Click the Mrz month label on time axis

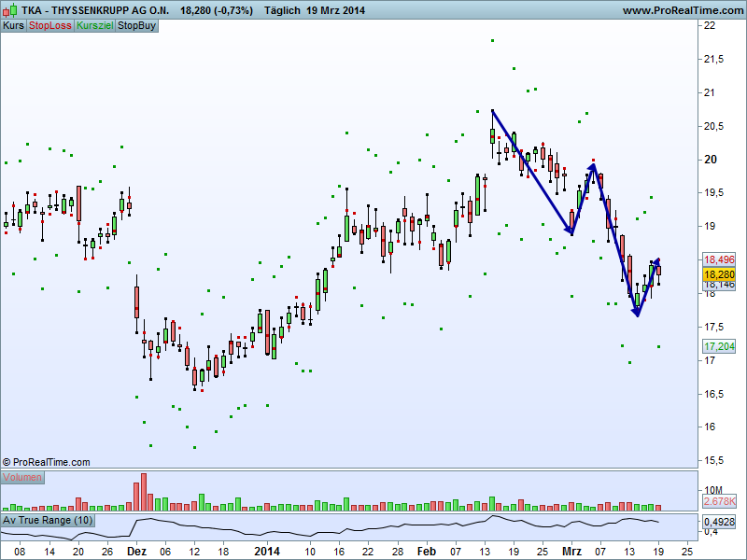pos(571,552)
